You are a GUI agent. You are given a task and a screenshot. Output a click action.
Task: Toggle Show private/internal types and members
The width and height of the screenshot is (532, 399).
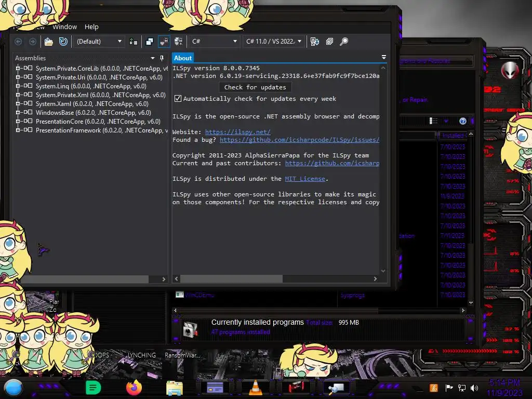coord(164,42)
